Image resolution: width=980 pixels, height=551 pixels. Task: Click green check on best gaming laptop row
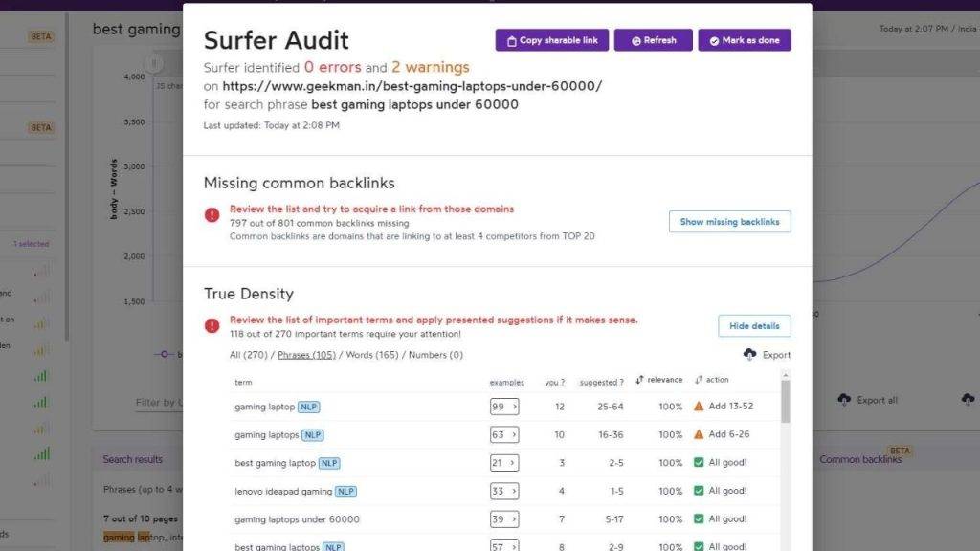pos(699,462)
